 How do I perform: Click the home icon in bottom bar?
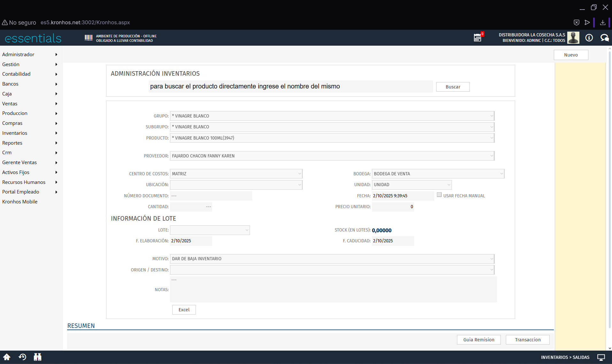point(7,357)
